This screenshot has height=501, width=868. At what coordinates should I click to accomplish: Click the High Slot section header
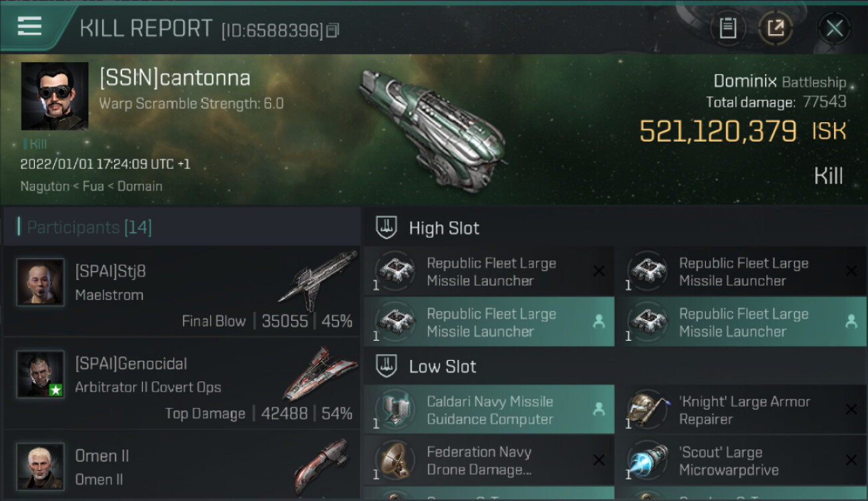click(x=444, y=228)
